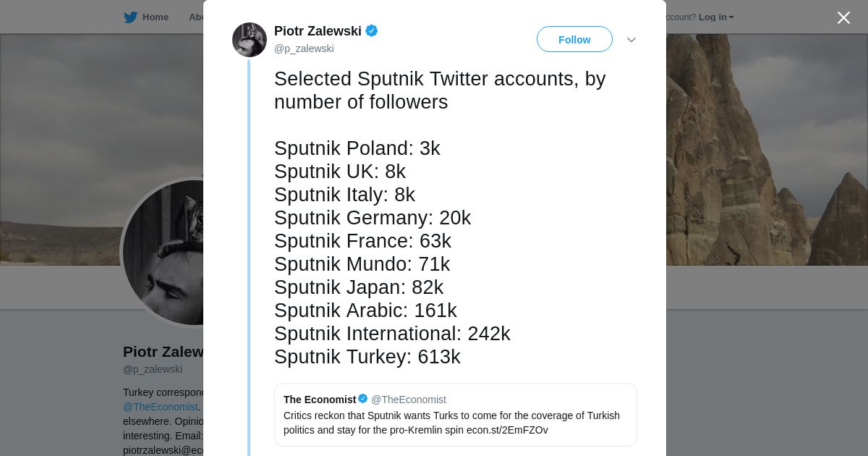The image size is (868, 456).
Task: Open the @TheEconomist handle in quoted tweet
Action: pos(409,400)
